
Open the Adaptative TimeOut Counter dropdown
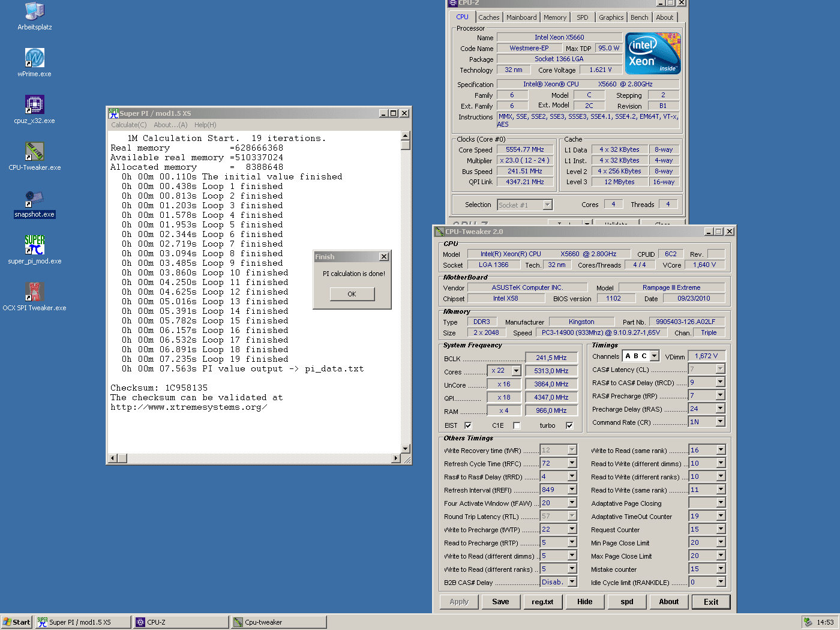[721, 516]
